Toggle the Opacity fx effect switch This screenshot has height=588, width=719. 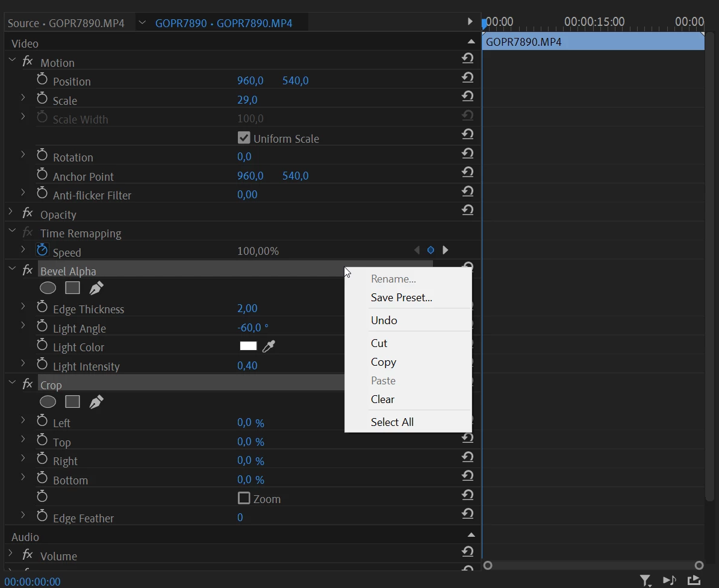tap(28, 213)
